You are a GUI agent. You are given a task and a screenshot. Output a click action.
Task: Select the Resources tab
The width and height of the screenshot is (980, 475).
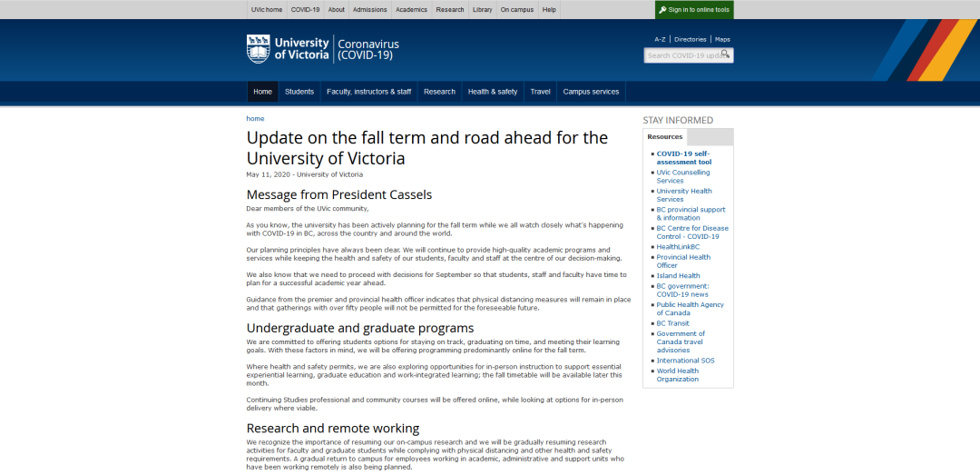[x=665, y=137]
